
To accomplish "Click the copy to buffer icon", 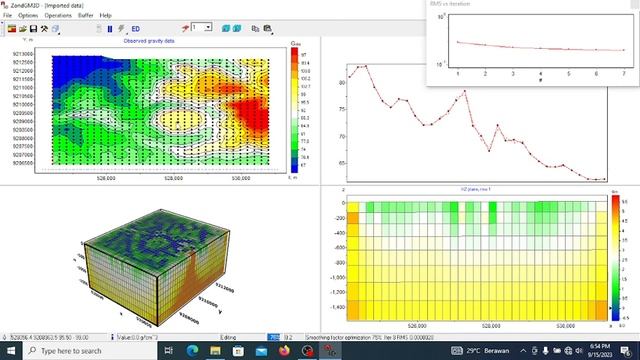I will (x=255, y=29).
